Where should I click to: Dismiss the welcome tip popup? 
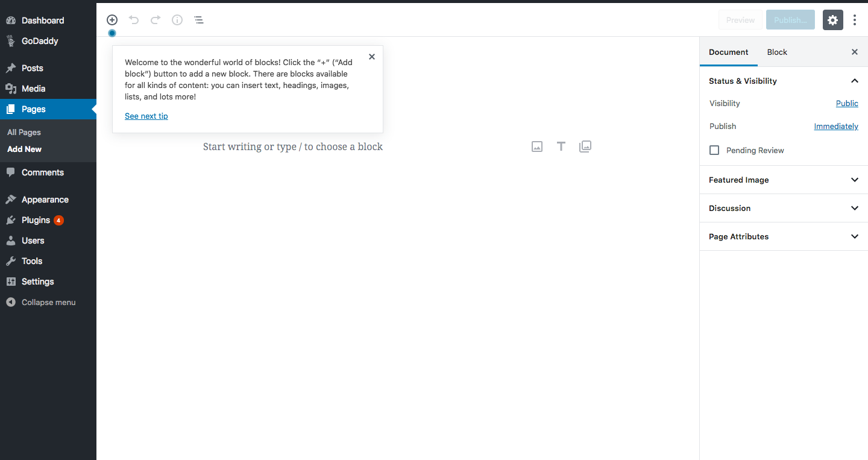[x=372, y=57]
